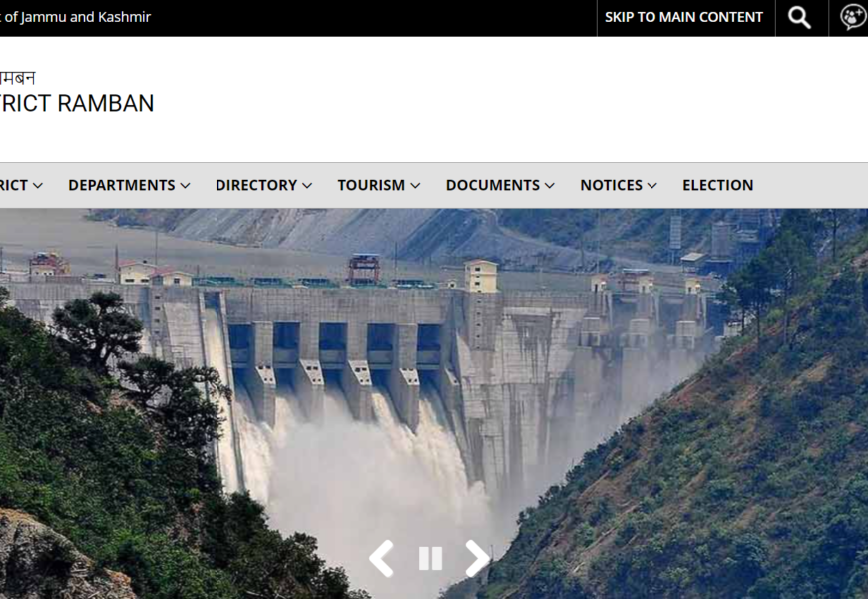The image size is (868, 599).
Task: Open the Jammu and Kashmir header link
Action: [x=75, y=17]
